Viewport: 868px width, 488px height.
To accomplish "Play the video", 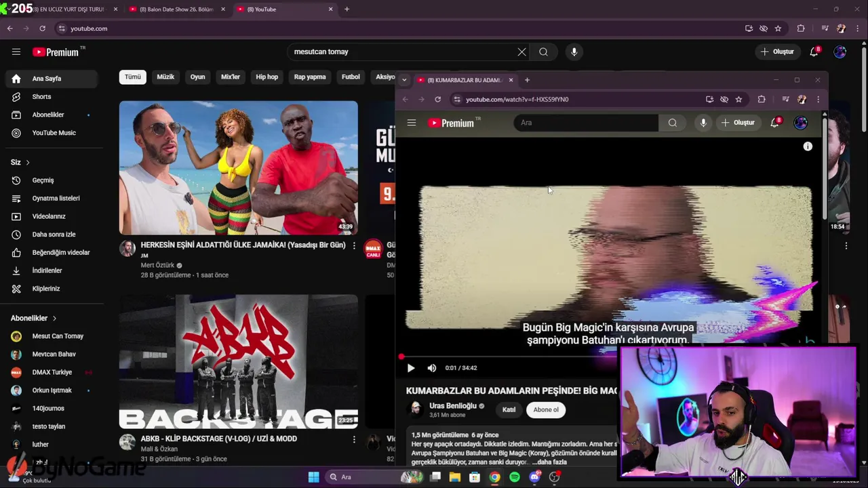I will [x=410, y=368].
